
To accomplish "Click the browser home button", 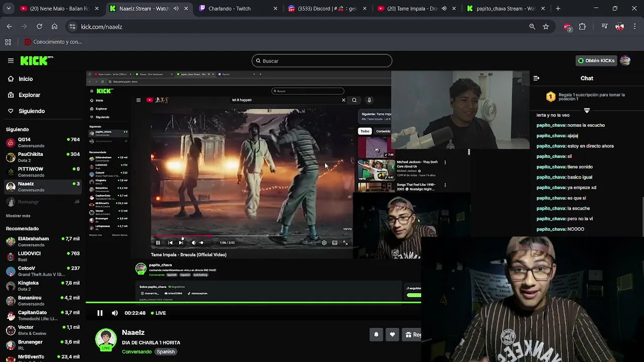I will [x=54, y=27].
